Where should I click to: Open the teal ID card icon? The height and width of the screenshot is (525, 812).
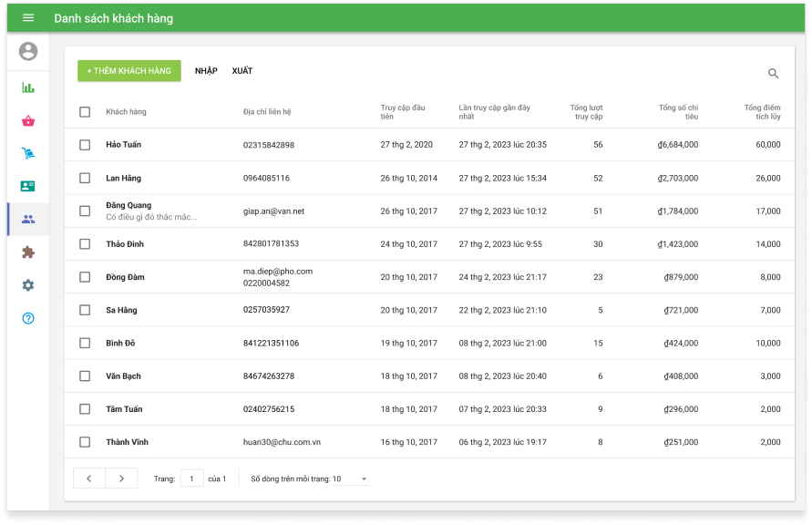28,186
